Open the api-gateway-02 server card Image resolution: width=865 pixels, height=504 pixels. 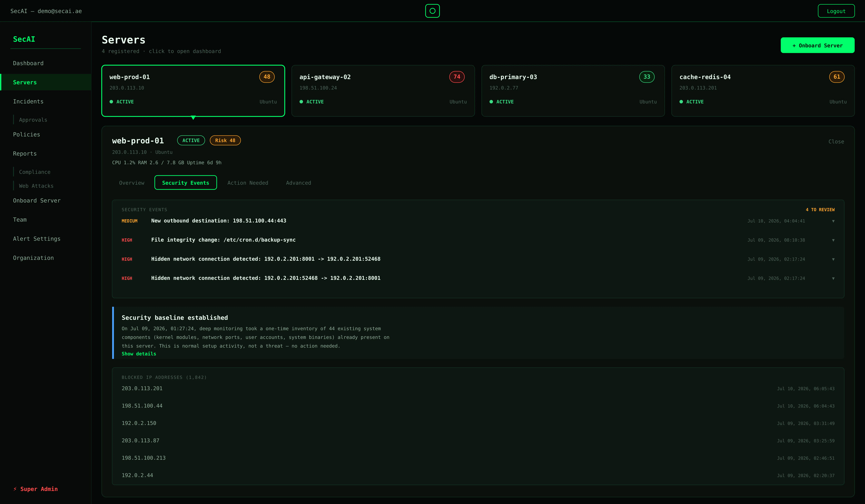[383, 91]
